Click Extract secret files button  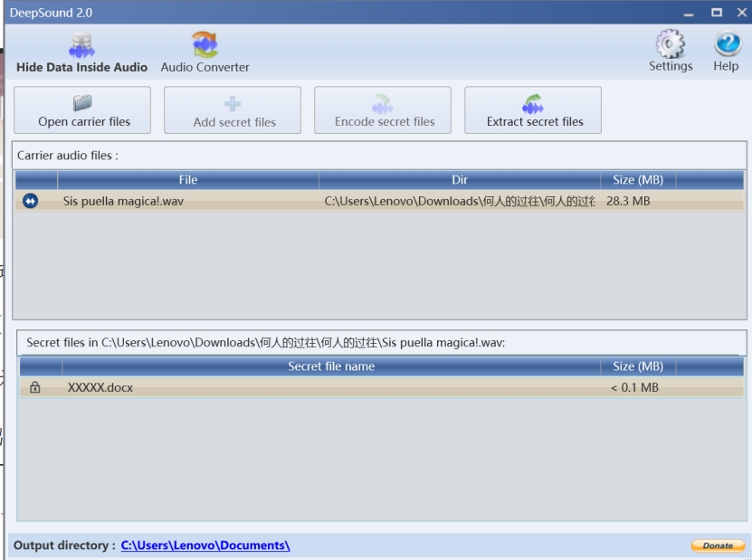click(533, 110)
